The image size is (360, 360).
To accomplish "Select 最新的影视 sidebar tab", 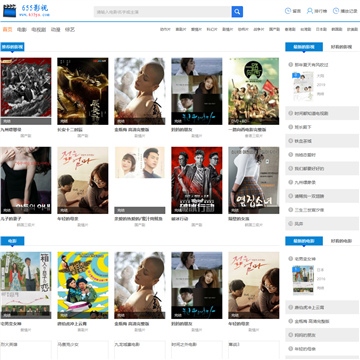I will (x=304, y=47).
